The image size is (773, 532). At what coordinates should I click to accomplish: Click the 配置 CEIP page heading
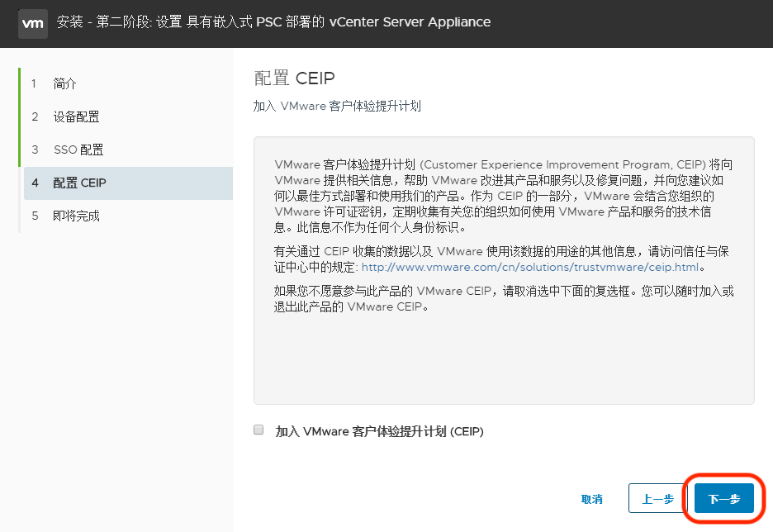(x=296, y=76)
